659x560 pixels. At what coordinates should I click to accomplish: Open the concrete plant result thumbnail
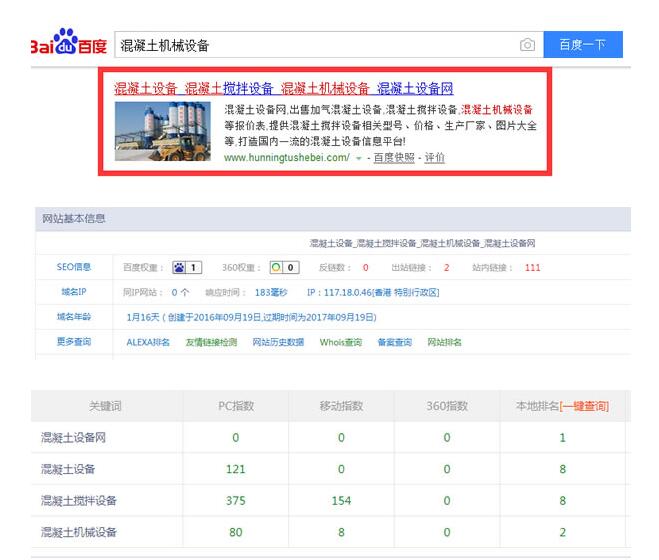click(x=162, y=130)
